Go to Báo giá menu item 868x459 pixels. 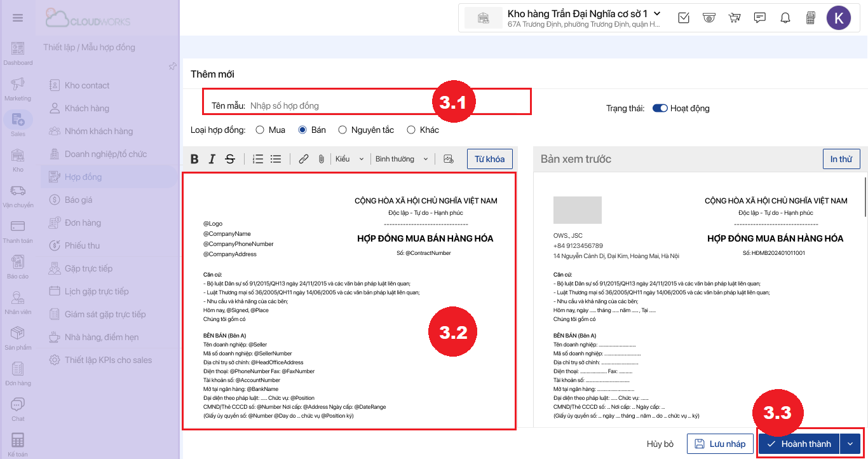pos(78,200)
